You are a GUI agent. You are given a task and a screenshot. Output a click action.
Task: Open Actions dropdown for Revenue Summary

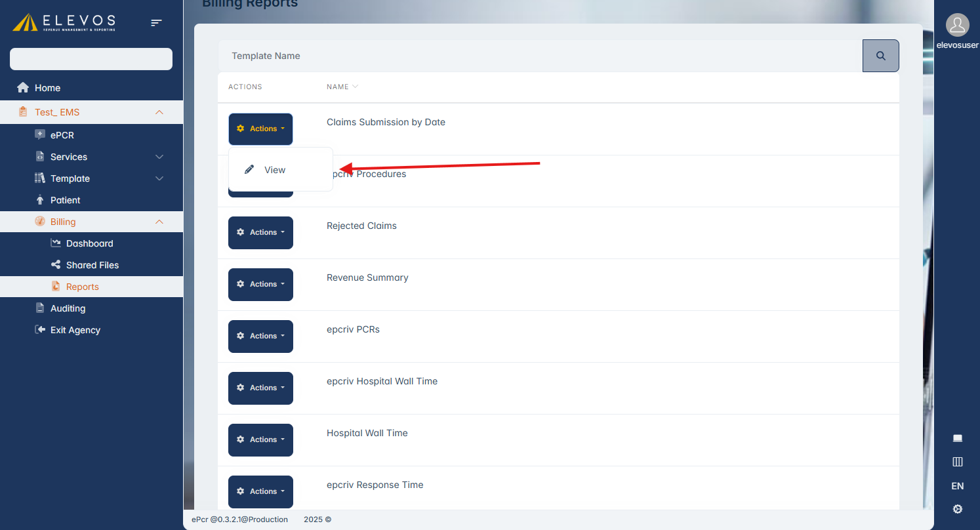pyautogui.click(x=260, y=285)
